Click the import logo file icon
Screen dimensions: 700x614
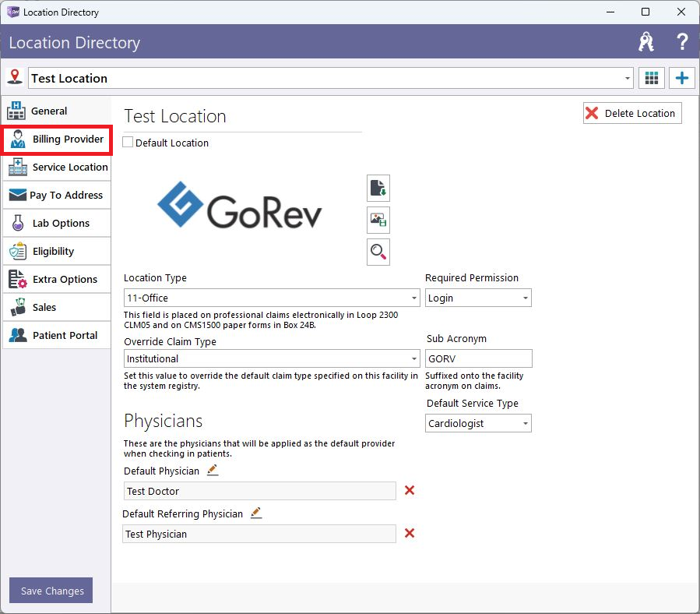coord(378,188)
